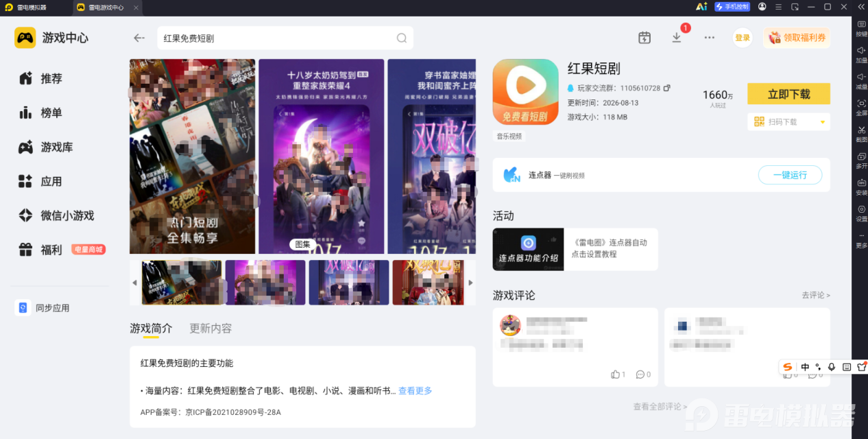The image size is (868, 439).
Task: Click the magnifier search icon
Action: click(x=401, y=38)
